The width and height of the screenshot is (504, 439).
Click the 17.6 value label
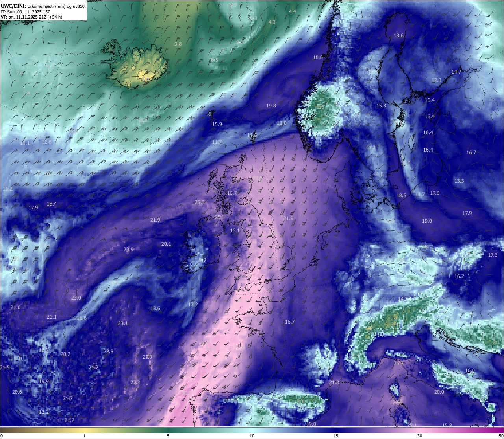[x=435, y=193]
